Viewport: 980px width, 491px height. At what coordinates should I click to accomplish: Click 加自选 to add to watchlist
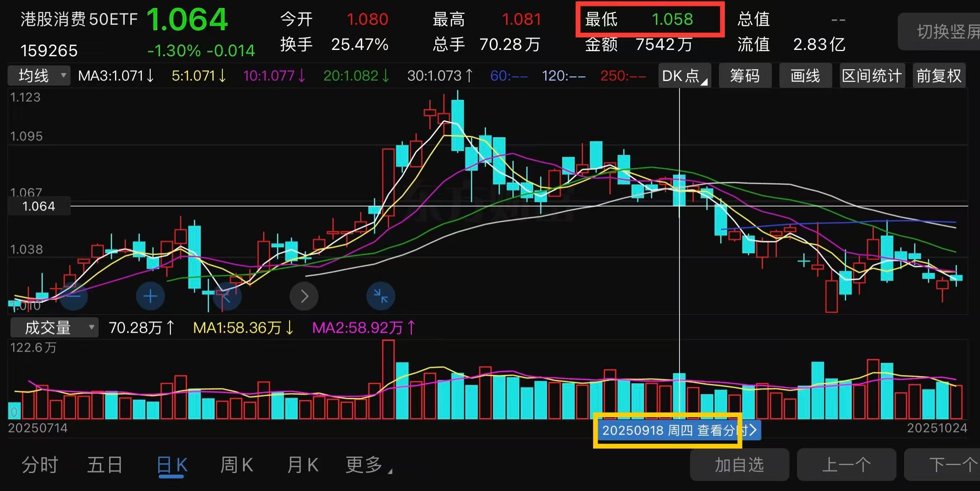[x=739, y=465]
